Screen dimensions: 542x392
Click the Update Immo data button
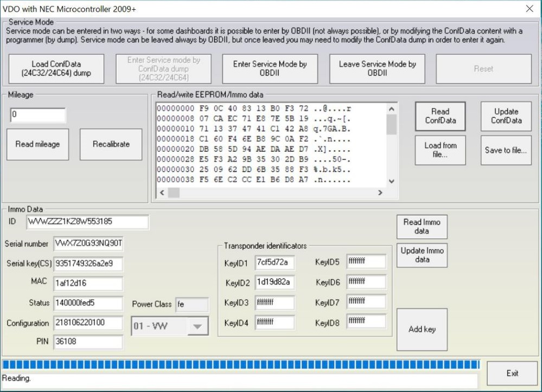[422, 255]
